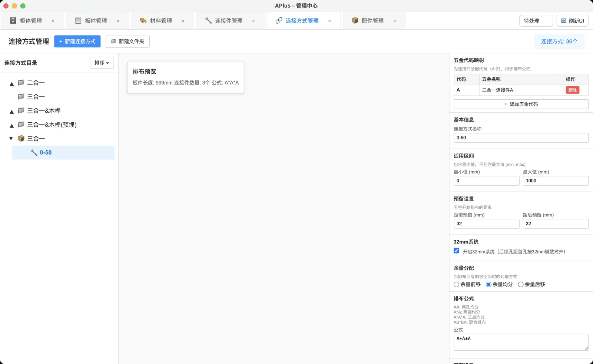Click the 最大值 (mm) input field
The width and height of the screenshot is (593, 364).
(556, 181)
